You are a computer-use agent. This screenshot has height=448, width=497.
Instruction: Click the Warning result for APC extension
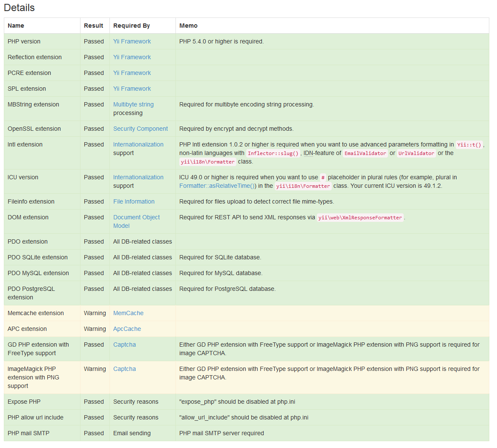95,329
